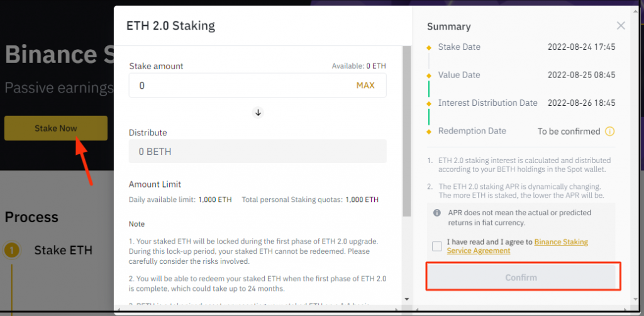Viewport: 644px width, 316px height.
Task: Close the ETH 2.0 Staking dialog
Action: pyautogui.click(x=621, y=26)
